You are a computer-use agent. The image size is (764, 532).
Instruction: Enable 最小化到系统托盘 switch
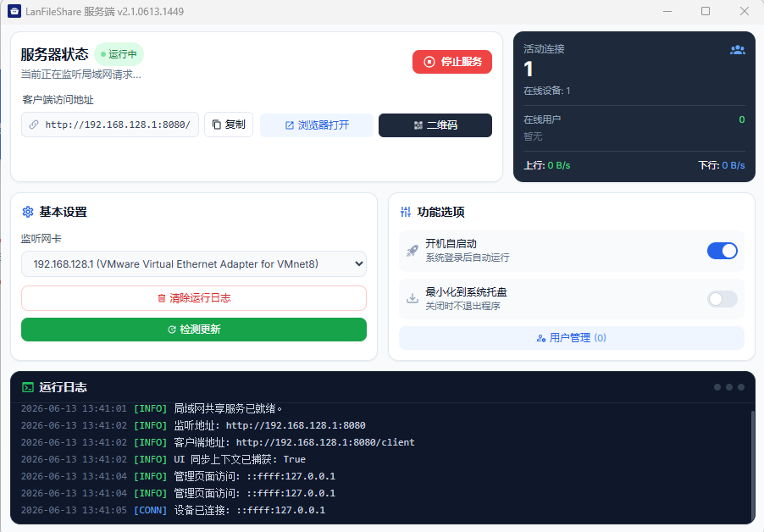[x=722, y=299]
